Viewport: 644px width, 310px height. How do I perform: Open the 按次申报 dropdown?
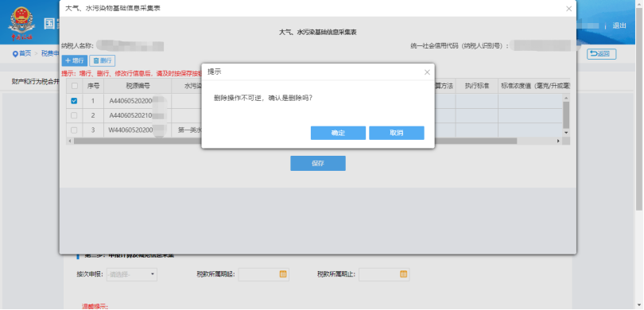coord(131,274)
